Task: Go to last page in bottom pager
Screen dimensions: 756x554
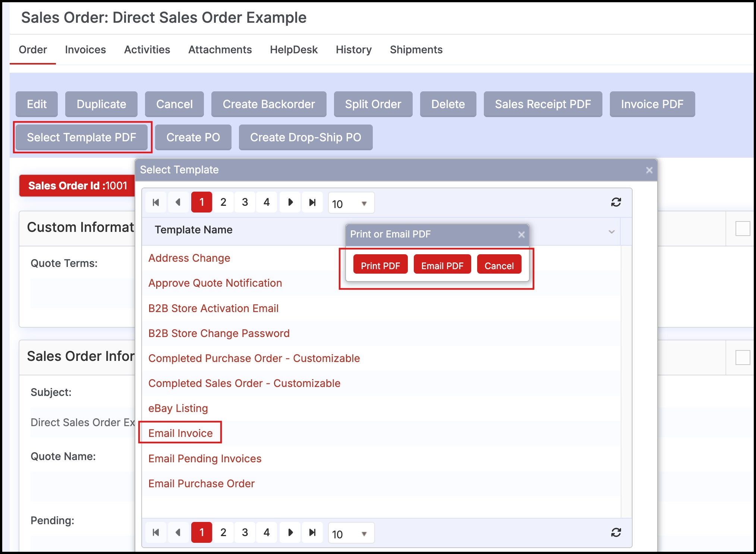Action: pyautogui.click(x=312, y=532)
